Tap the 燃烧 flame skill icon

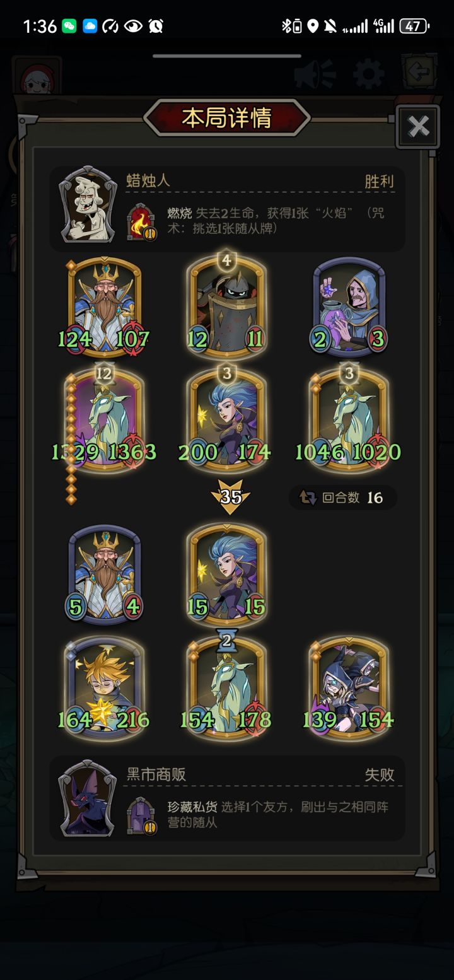pos(141,223)
